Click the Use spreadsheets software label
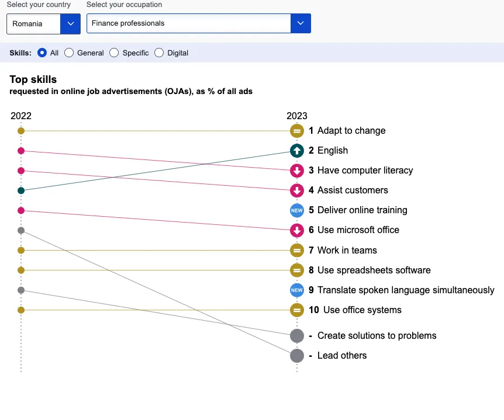The width and height of the screenshot is (504, 420). click(374, 270)
